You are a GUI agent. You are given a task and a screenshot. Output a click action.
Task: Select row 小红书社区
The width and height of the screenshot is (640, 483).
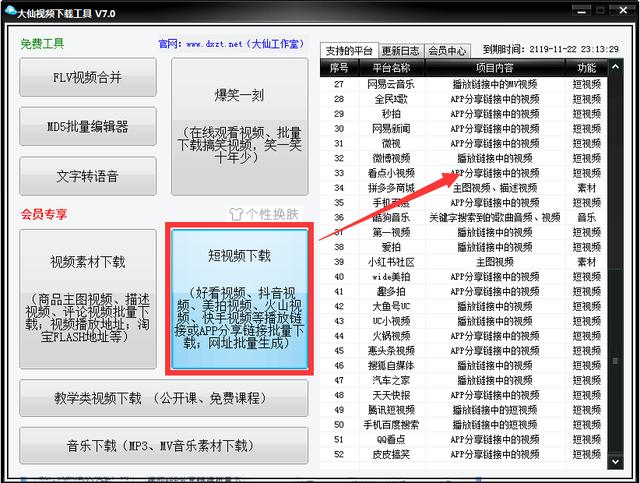tap(463, 262)
